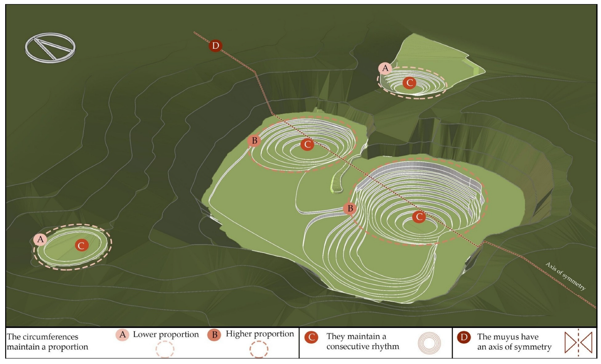
Task: Click the mirrored triangles symmetry symbol in the legend
Action: click(578, 343)
